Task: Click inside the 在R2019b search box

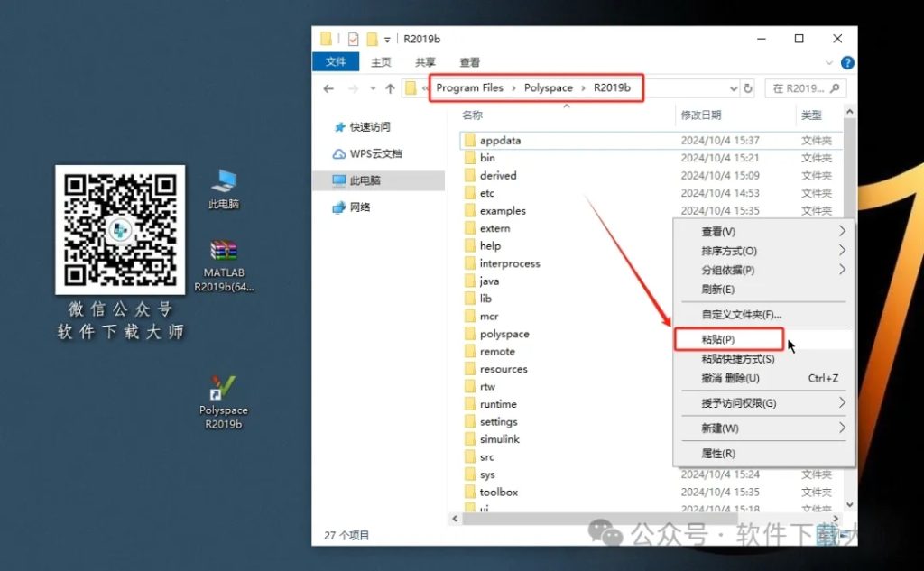Action: 801,87
